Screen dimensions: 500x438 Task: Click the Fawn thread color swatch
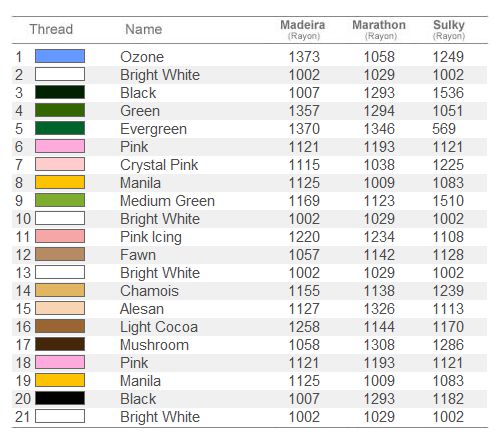pyautogui.click(x=60, y=254)
